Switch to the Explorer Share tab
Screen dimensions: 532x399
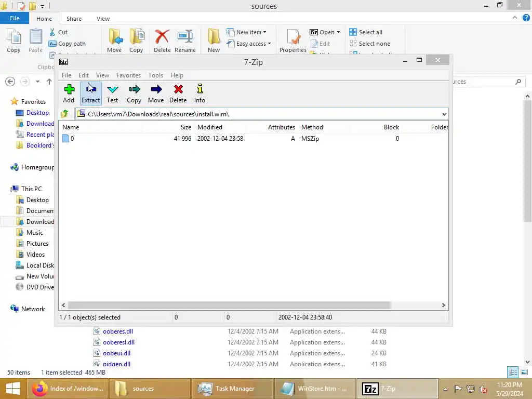tap(74, 19)
